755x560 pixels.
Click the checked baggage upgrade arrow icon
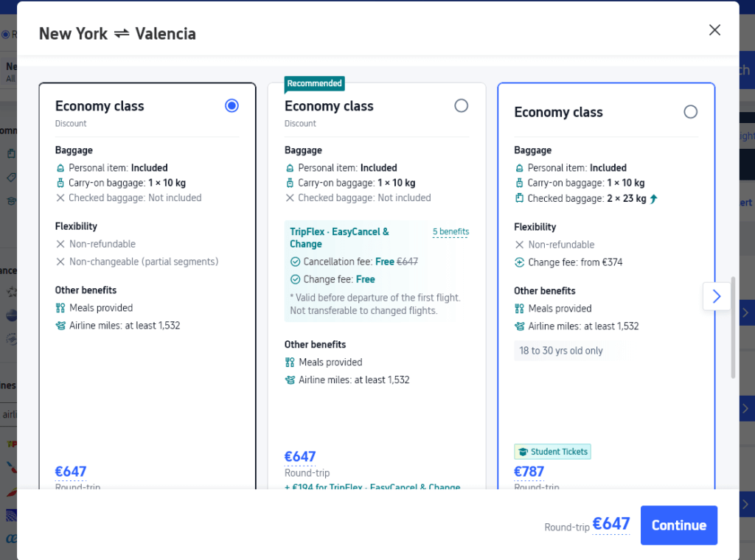[653, 198]
